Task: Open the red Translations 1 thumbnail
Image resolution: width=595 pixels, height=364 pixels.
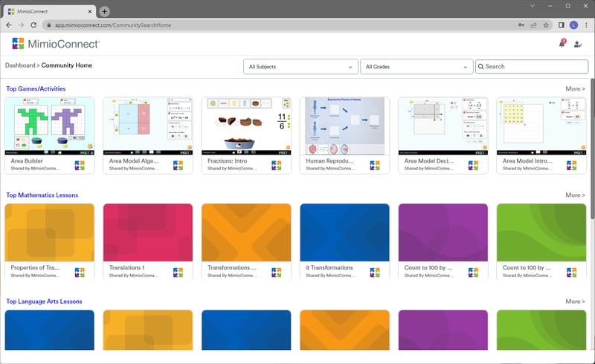Action: (148, 233)
